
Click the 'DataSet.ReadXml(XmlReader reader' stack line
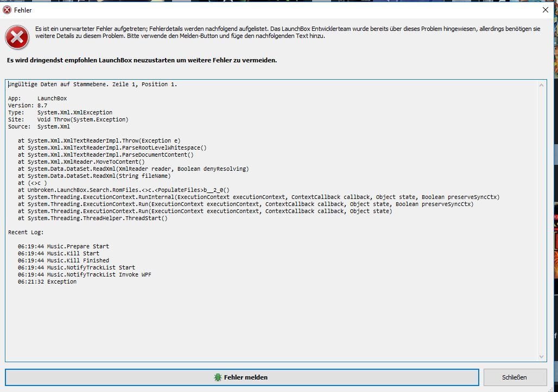(134, 169)
